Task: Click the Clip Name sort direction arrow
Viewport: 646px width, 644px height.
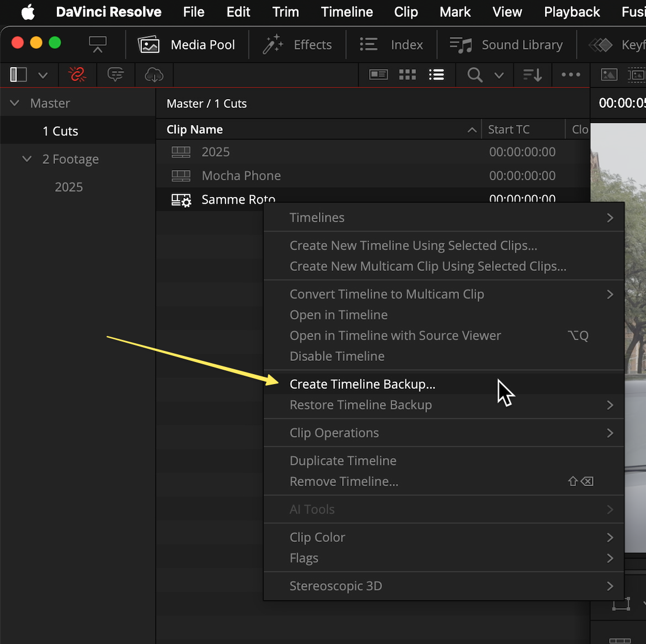Action: coord(472,130)
